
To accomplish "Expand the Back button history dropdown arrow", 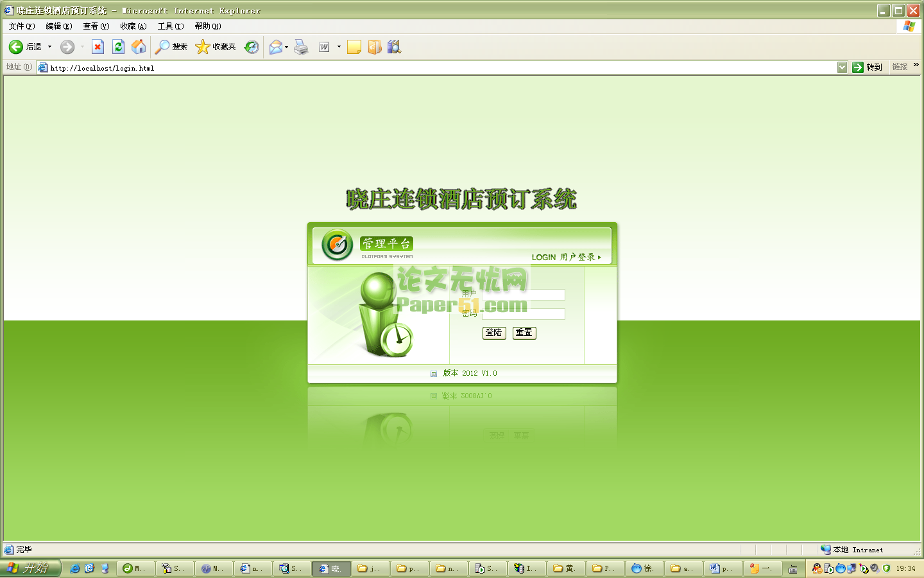I will point(49,47).
